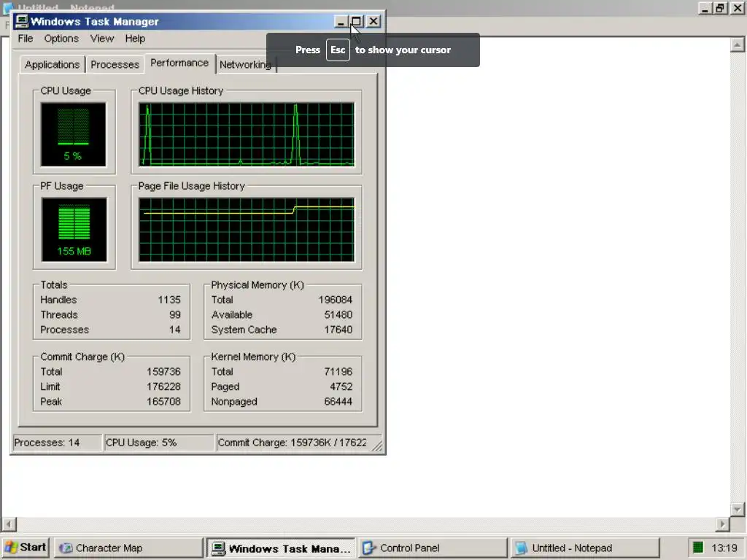Click the Threads value 99
Image resolution: width=747 pixels, height=560 pixels.
175,315
